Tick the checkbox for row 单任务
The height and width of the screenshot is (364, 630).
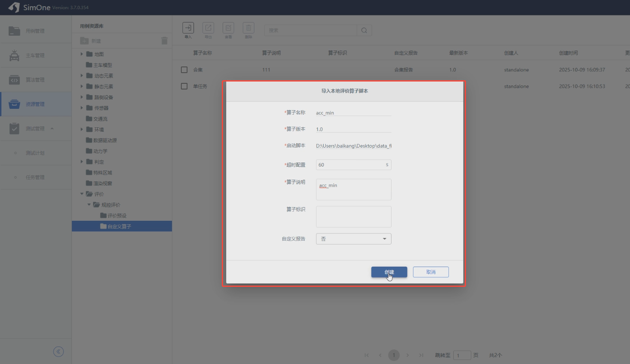point(184,86)
